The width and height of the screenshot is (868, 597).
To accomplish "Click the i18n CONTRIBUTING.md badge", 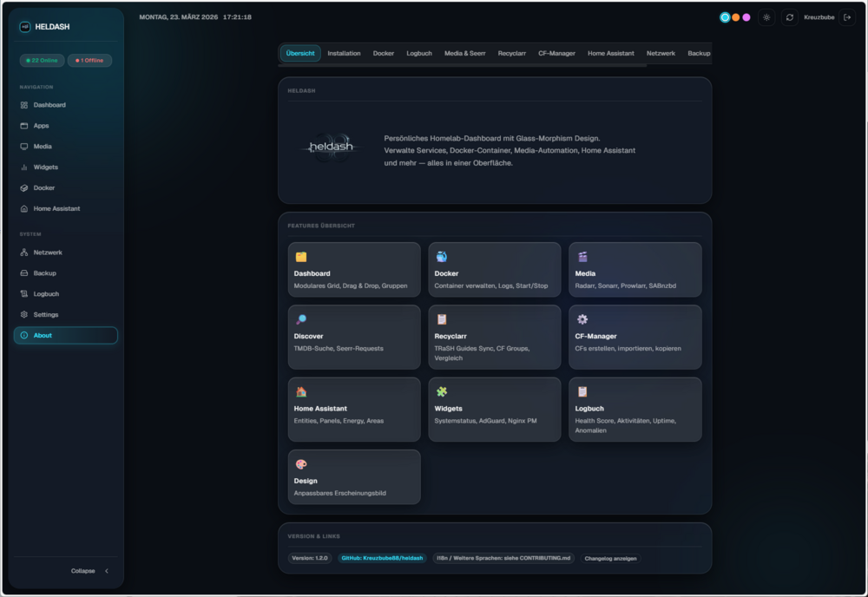I will click(503, 558).
